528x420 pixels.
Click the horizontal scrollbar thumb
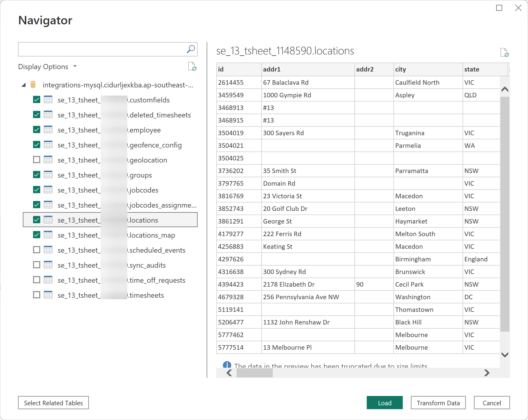coord(255,373)
